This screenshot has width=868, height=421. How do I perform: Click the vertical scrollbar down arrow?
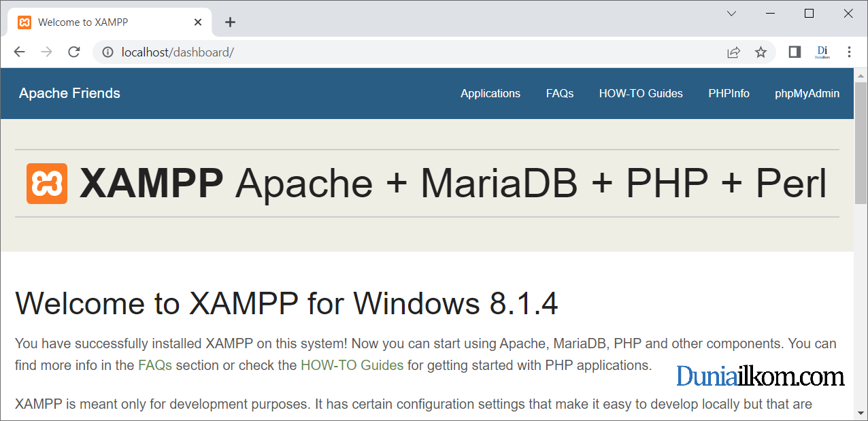pyautogui.click(x=861, y=413)
